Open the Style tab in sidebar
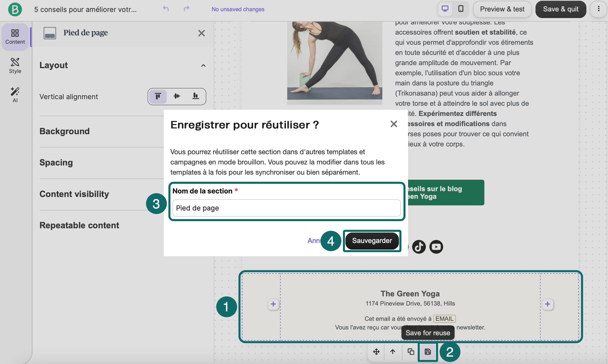 click(15, 66)
